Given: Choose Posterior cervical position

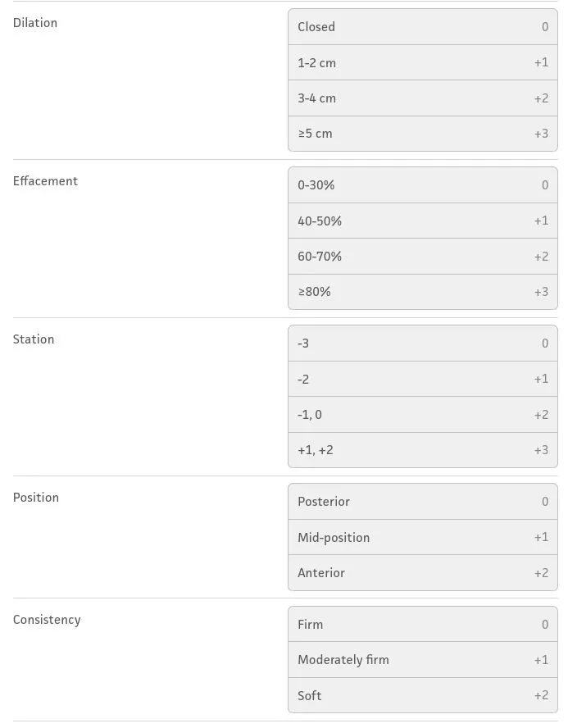Looking at the screenshot, I should pos(422,502).
